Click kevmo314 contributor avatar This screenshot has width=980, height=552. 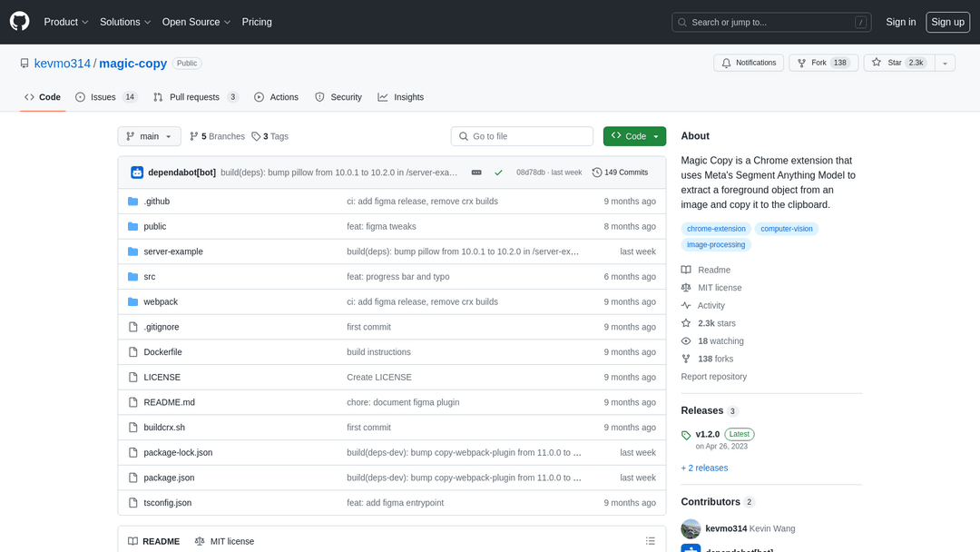[x=691, y=529]
